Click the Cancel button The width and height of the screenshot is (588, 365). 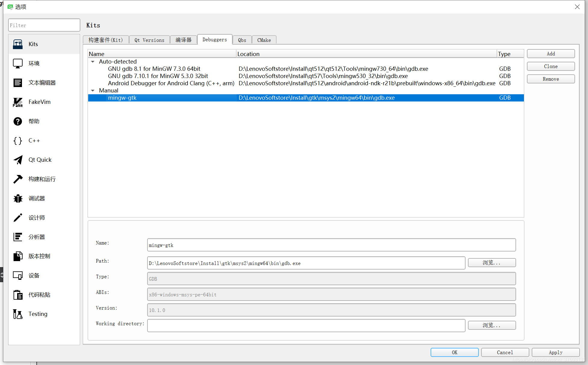click(505, 352)
